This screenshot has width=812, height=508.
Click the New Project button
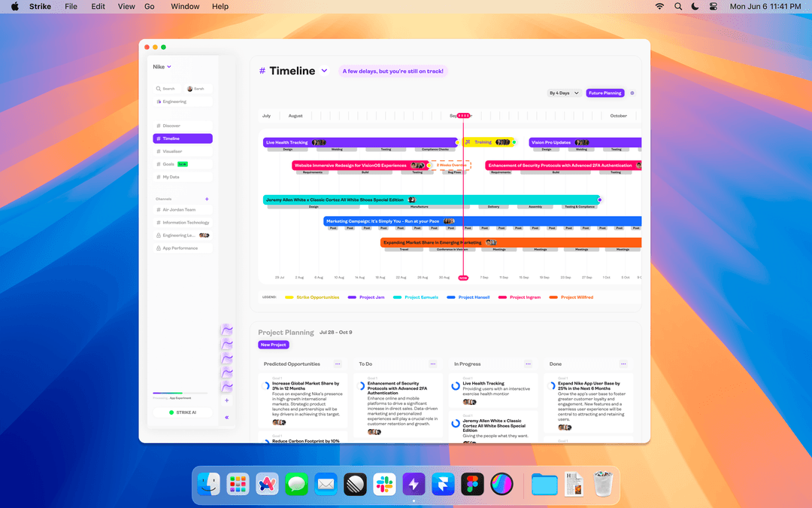coord(273,344)
